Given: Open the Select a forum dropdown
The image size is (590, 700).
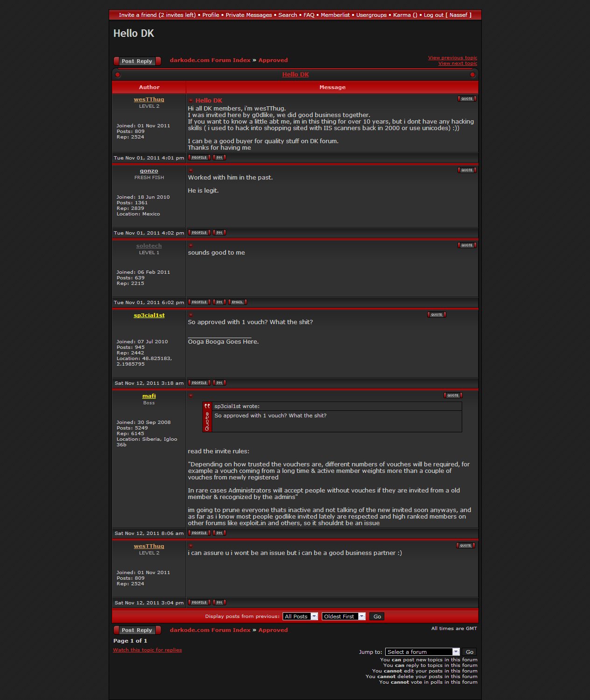Looking at the screenshot, I should [423, 652].
